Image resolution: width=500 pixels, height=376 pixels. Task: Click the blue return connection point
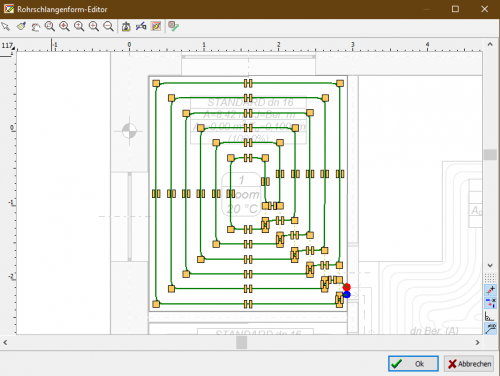(347, 295)
